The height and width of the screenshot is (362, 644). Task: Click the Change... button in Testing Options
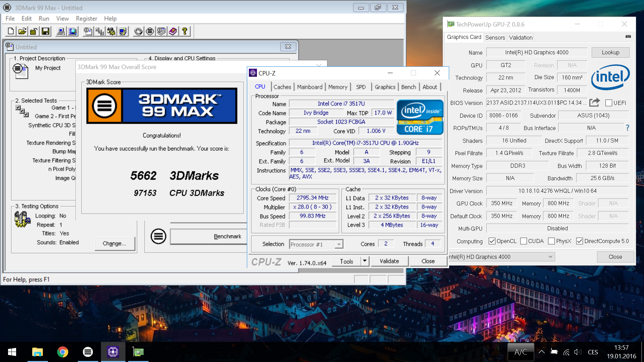pyautogui.click(x=114, y=243)
